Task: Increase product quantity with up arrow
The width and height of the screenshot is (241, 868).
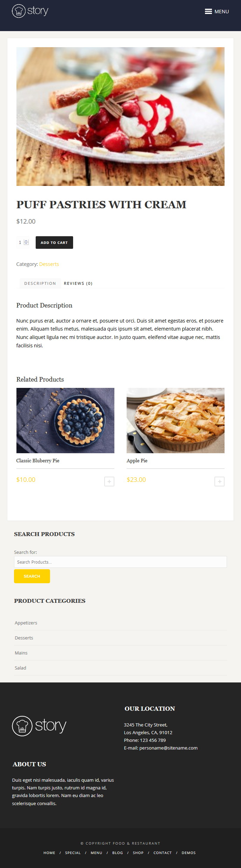Action: 26,241
